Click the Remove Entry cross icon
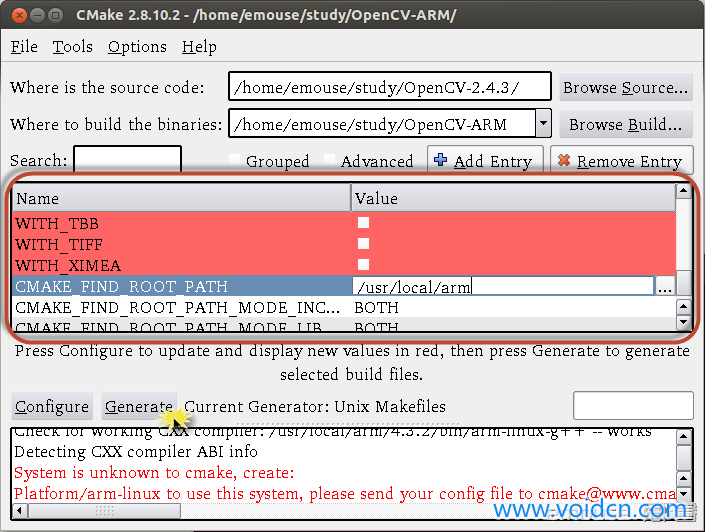Viewport: 705px width, 532px height. pos(564,160)
